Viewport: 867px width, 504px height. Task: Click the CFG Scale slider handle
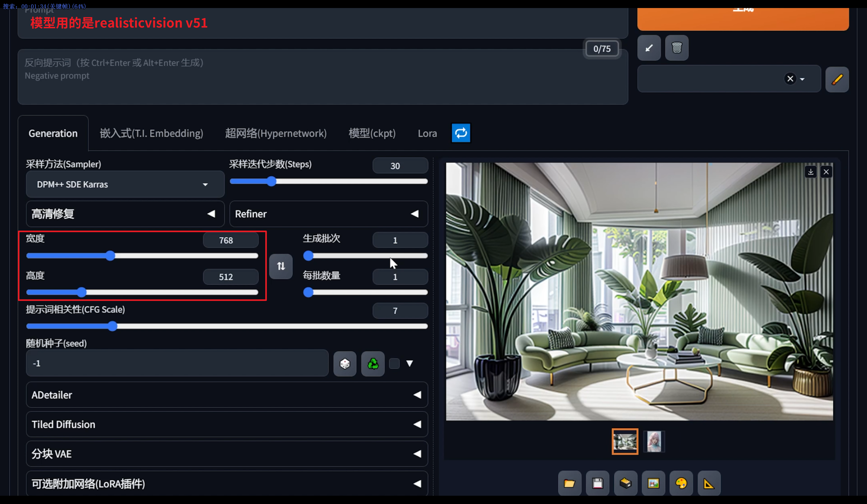point(112,326)
